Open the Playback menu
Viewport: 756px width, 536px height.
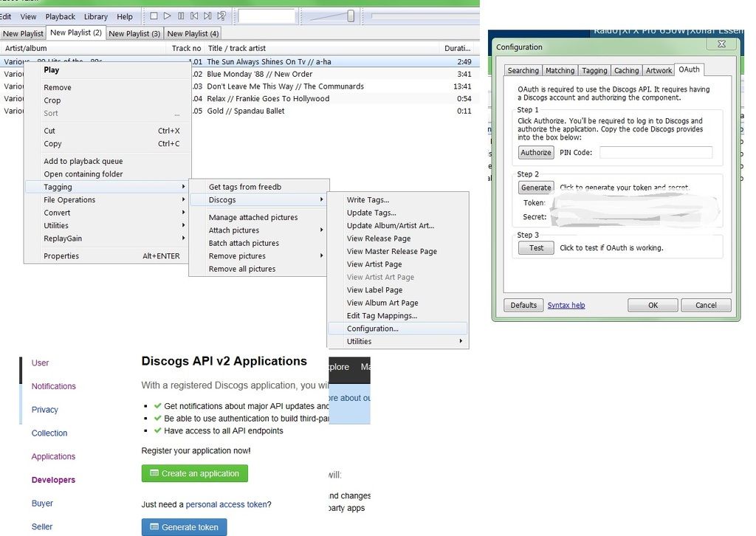click(x=61, y=16)
